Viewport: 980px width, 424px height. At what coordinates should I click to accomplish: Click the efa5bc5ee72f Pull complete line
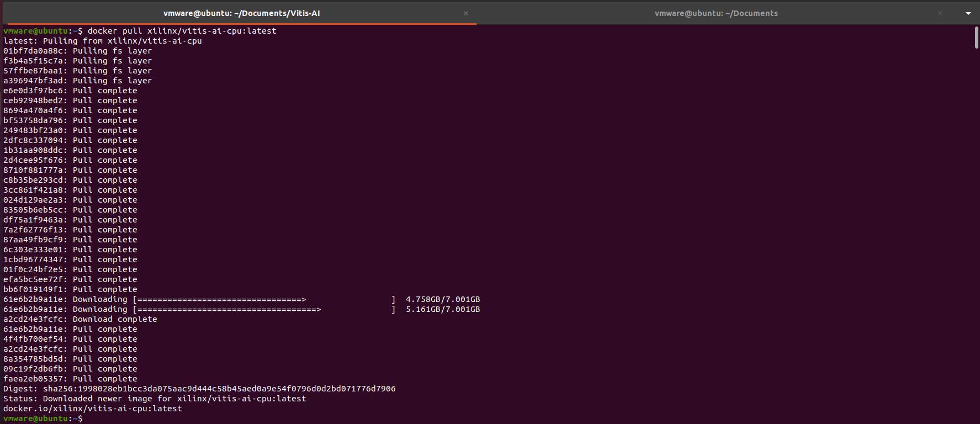(x=70, y=279)
